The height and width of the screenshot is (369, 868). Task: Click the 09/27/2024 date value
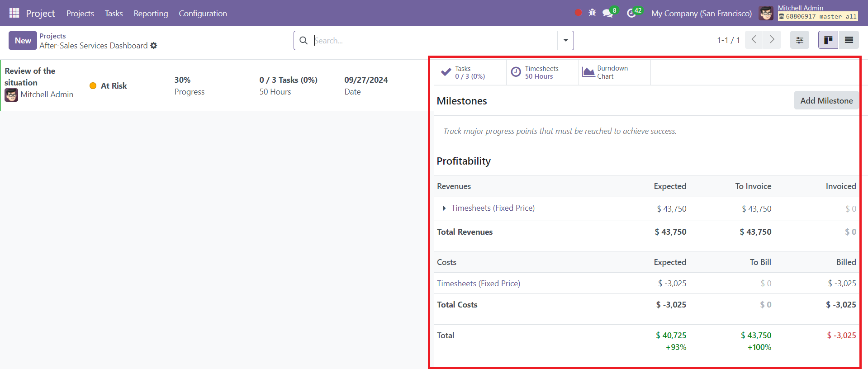(x=366, y=80)
